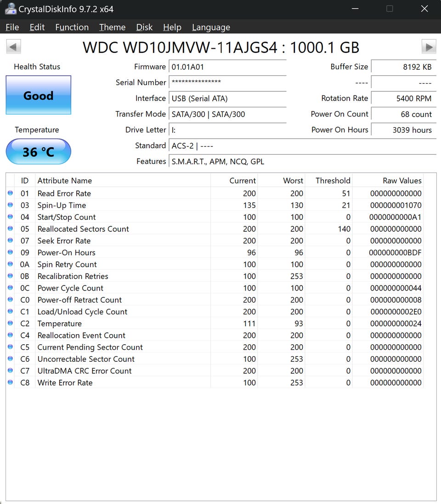Click status dot for Write Error Rate
Image resolution: width=441 pixels, height=504 pixels.
coord(10,382)
